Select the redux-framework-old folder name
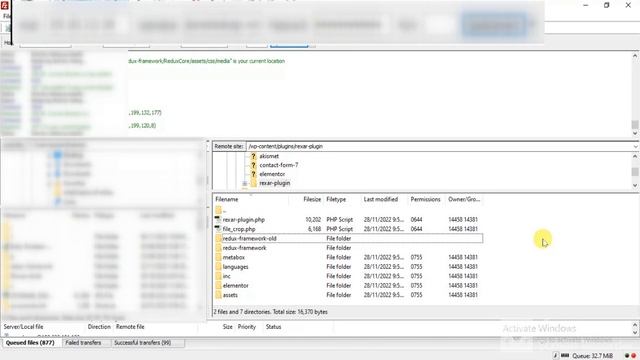640x360 pixels. click(x=250, y=238)
